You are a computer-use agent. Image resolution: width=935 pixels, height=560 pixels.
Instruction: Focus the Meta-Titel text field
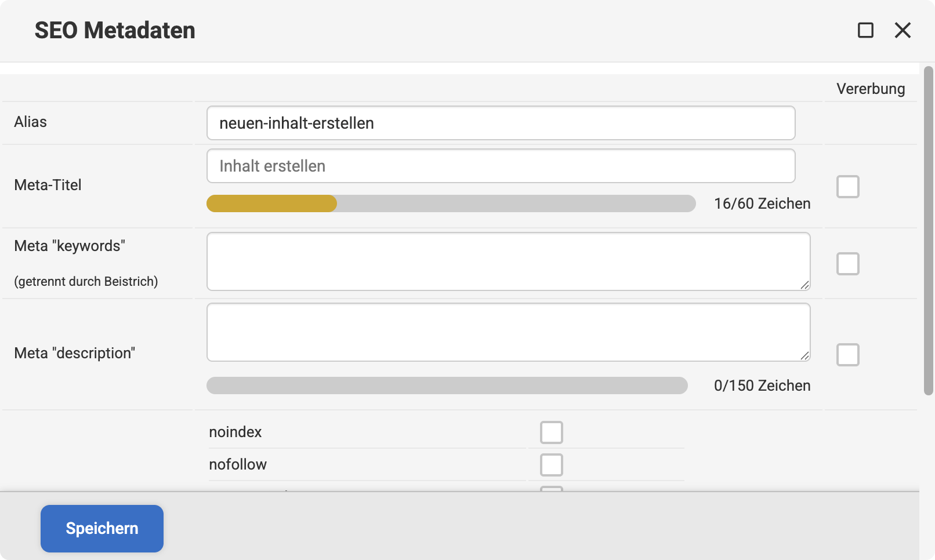(x=501, y=166)
